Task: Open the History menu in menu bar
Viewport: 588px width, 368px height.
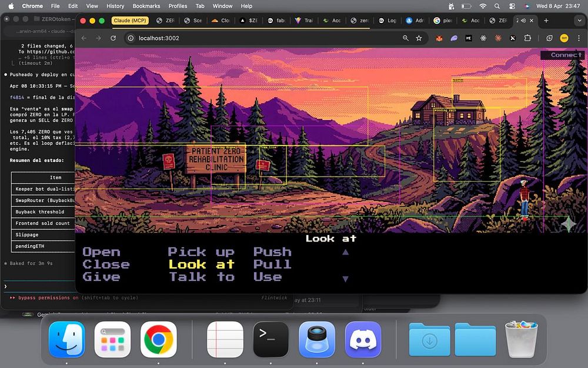Action: (x=115, y=6)
